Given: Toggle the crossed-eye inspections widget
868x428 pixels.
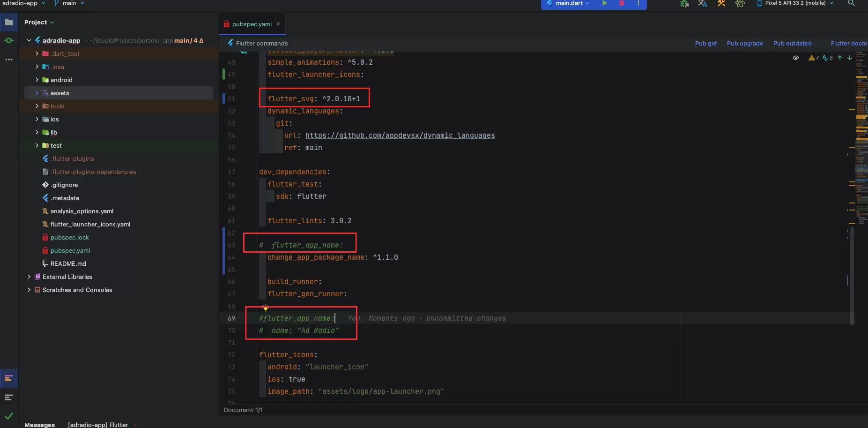Looking at the screenshot, I should (x=795, y=58).
